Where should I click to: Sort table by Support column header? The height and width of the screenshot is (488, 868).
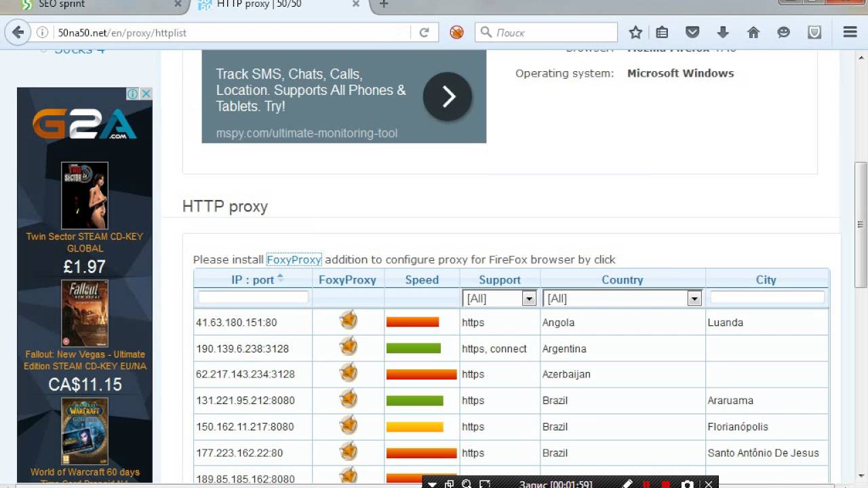(x=500, y=279)
